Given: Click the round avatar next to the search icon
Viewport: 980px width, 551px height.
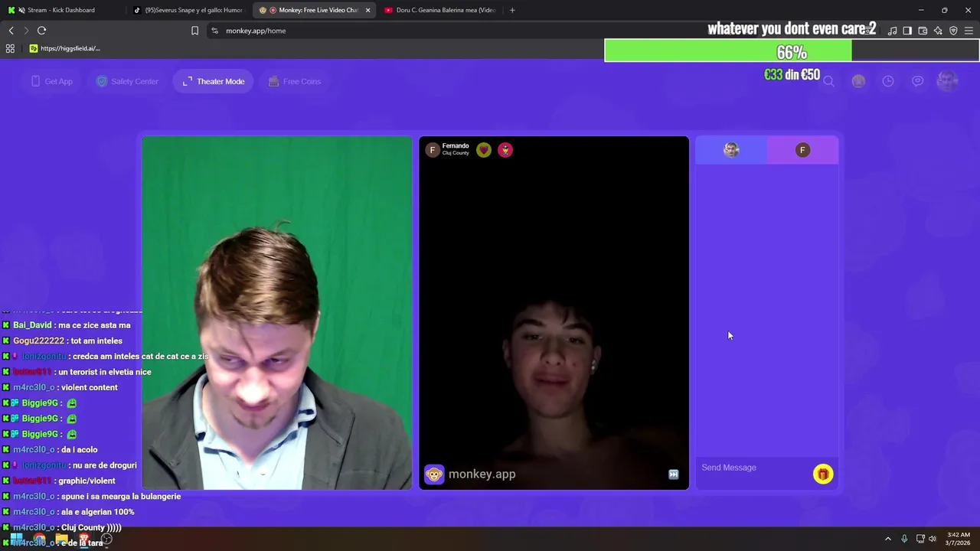Looking at the screenshot, I should click(x=858, y=81).
